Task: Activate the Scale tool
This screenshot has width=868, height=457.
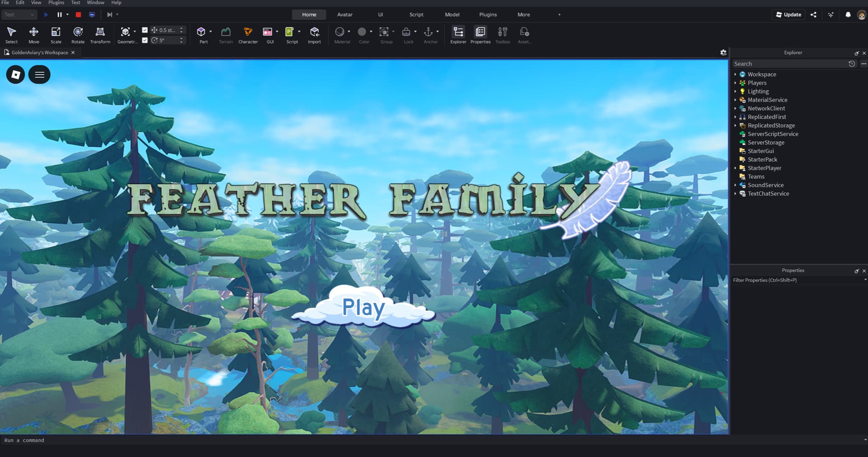Action: [56, 35]
